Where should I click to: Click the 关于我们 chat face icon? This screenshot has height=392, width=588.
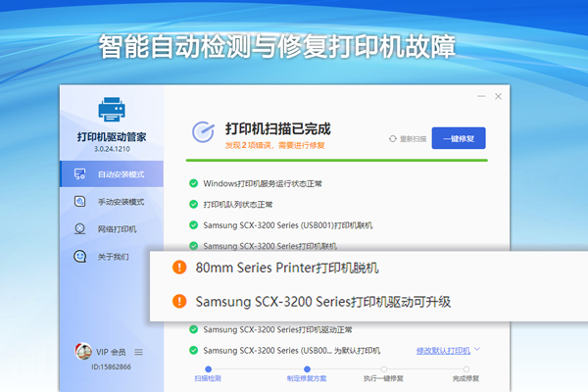[80, 257]
